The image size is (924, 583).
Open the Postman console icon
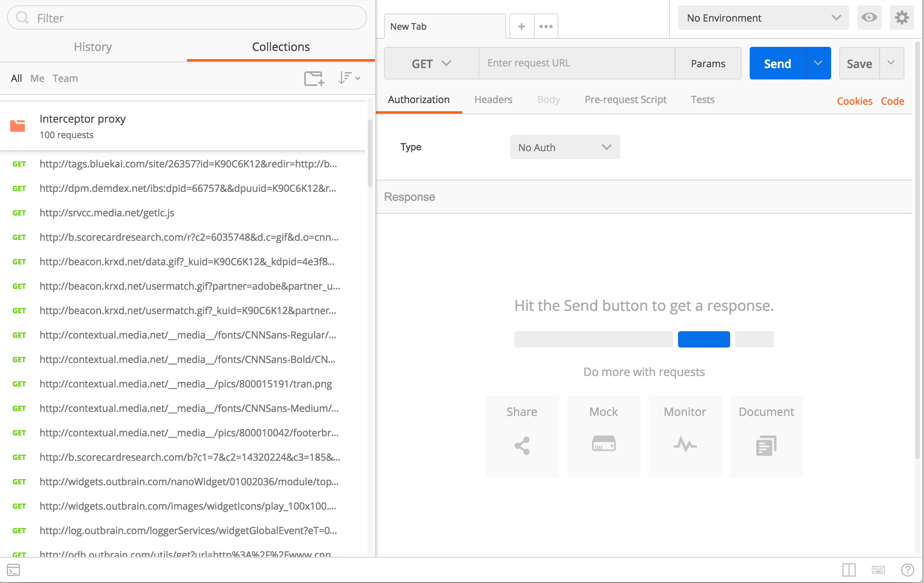13,570
